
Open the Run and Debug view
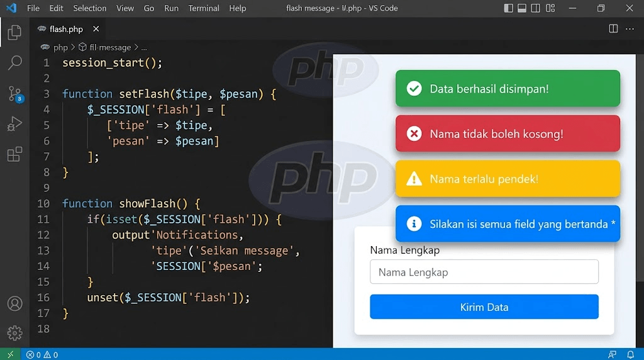click(14, 124)
